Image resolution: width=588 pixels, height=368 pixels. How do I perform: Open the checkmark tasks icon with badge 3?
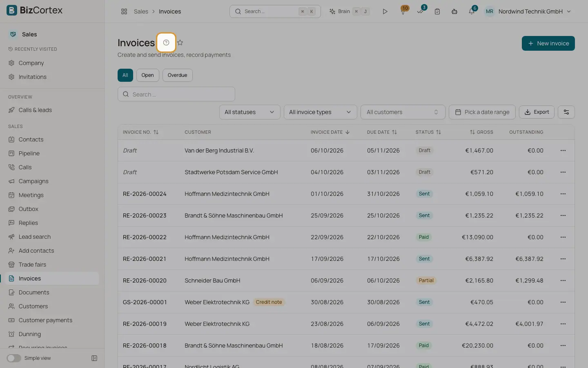421,11
